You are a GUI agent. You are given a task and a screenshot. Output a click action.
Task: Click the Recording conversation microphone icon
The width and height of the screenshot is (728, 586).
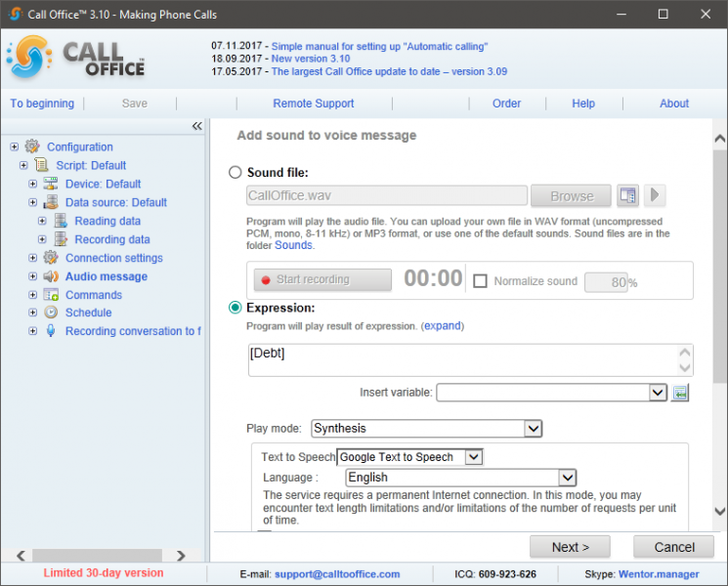click(51, 331)
